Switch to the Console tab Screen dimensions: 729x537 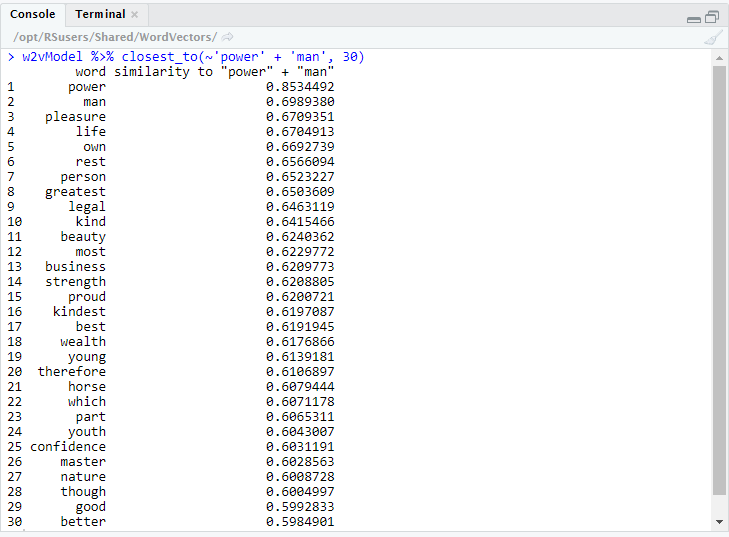tap(33, 14)
